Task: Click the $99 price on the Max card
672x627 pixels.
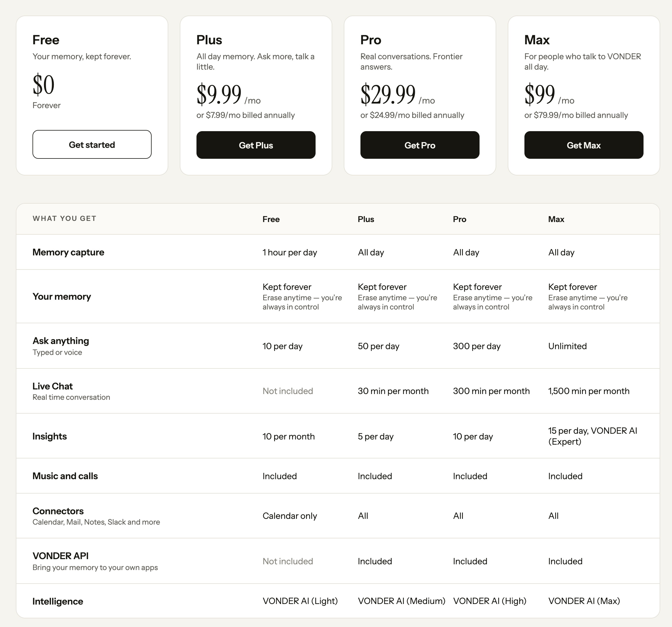Action: [x=540, y=94]
